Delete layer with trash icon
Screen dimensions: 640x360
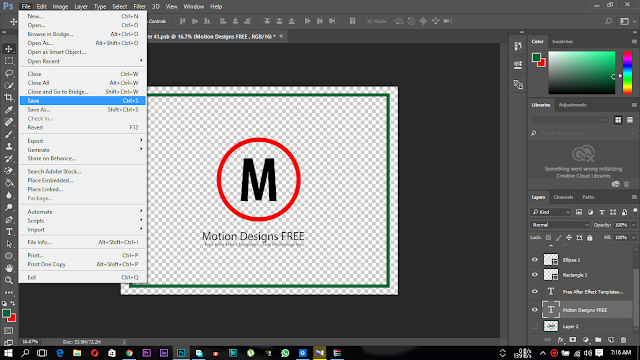(x=623, y=340)
